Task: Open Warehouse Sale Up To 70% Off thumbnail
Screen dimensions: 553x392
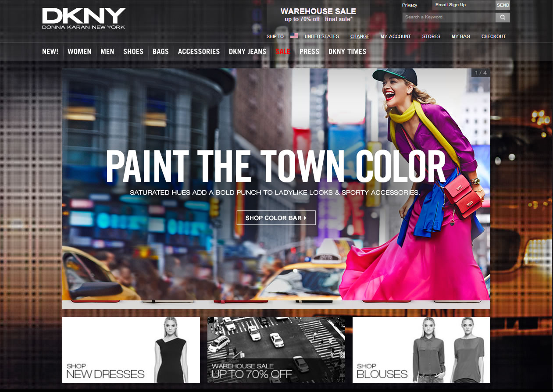Action: click(x=276, y=350)
